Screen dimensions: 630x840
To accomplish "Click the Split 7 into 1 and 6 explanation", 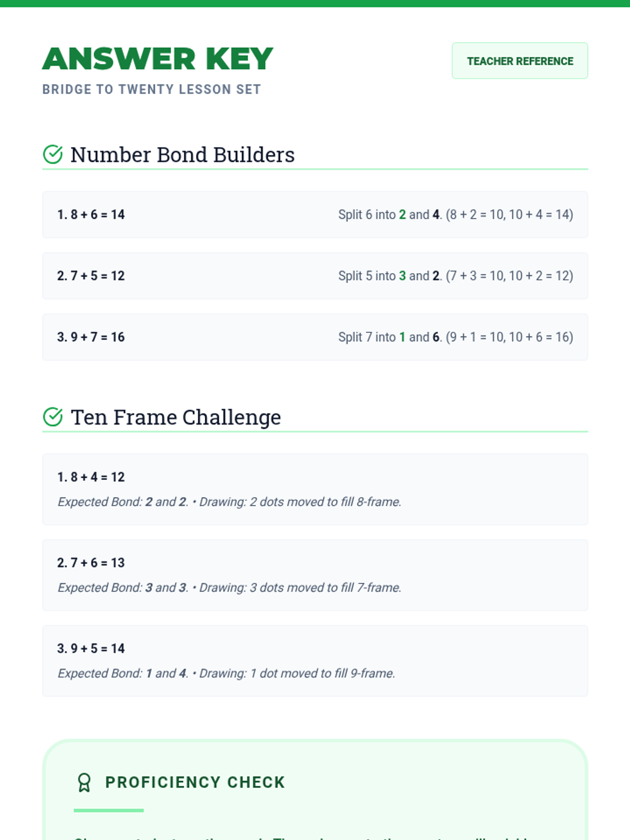I will 456,337.
